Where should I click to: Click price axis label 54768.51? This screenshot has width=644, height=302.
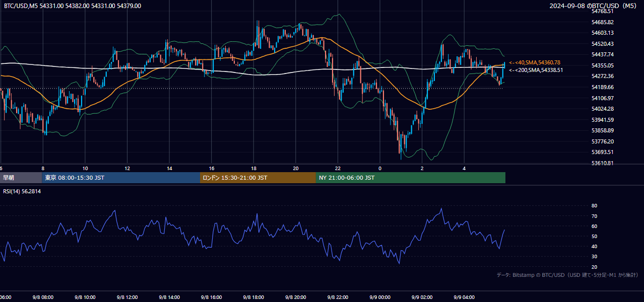click(603, 11)
